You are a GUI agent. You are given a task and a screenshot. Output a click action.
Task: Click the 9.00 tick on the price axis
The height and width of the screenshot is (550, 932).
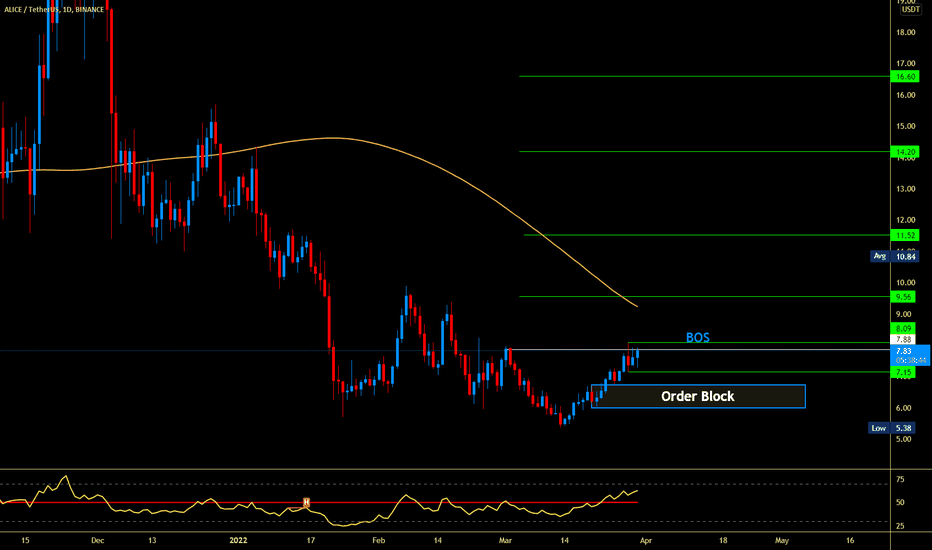click(903, 315)
